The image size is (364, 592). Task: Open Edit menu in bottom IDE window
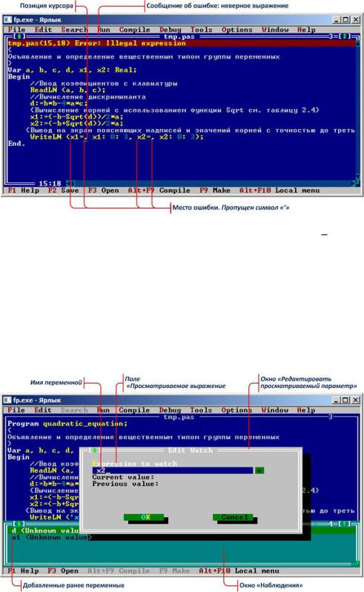43,410
